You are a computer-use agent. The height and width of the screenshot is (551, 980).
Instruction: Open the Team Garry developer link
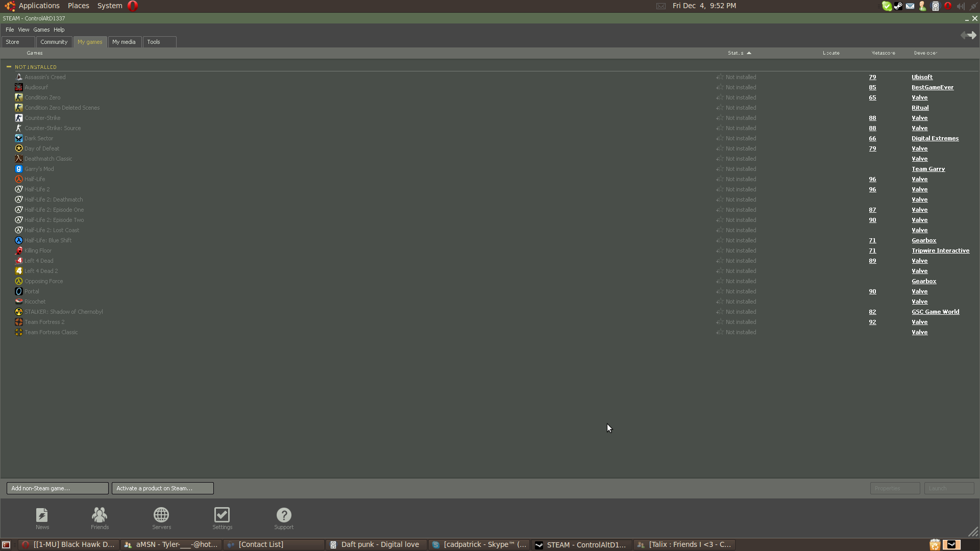(928, 169)
